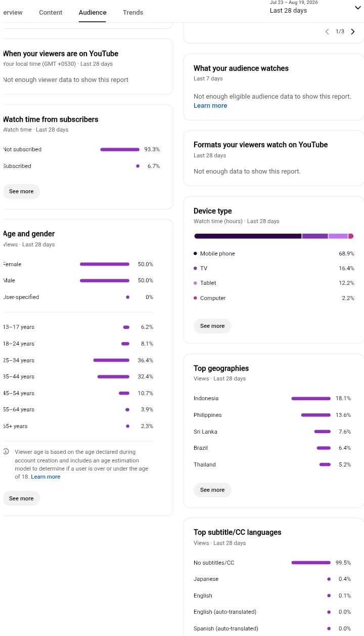Viewport: 364px width, 636px height.
Task: Switch to the Content tab
Action: point(51,12)
